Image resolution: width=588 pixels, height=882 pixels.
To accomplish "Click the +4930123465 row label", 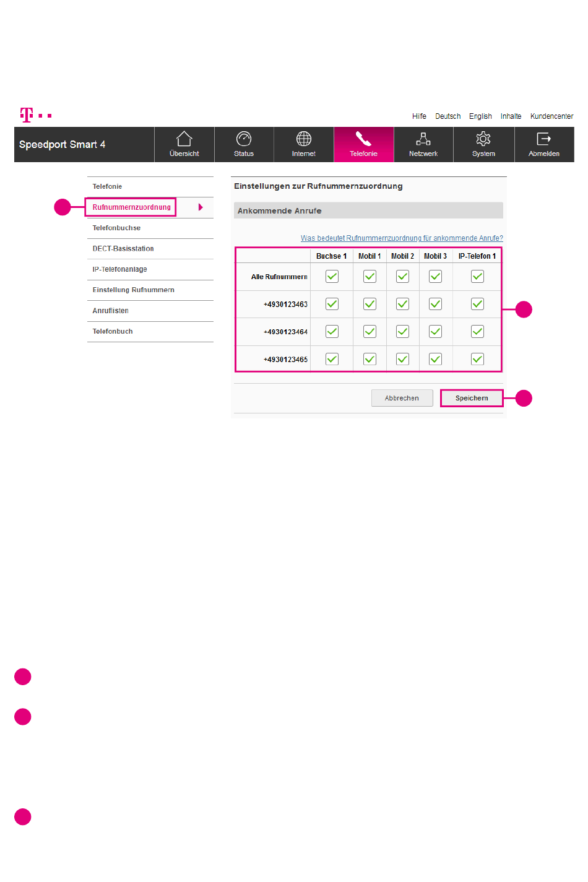I will pyautogui.click(x=285, y=360).
